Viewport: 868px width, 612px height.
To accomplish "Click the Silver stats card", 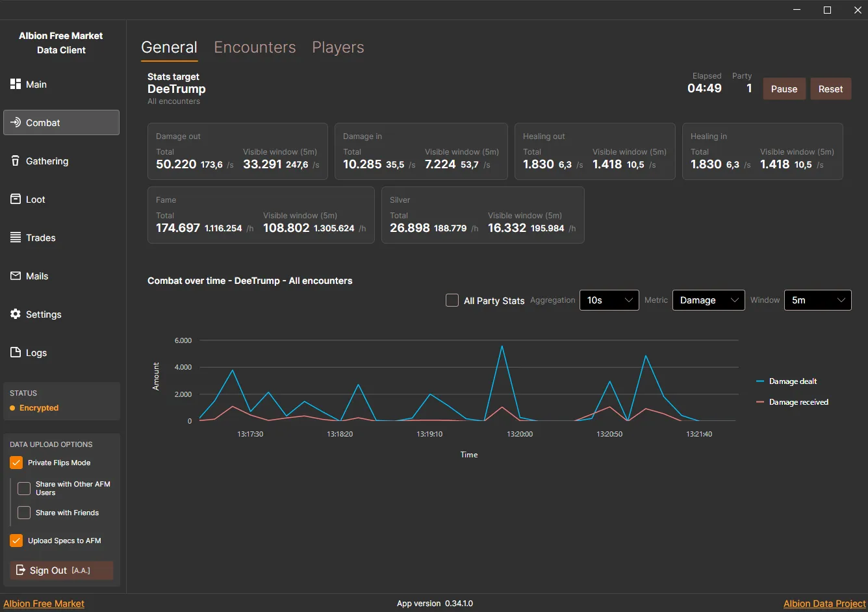I will click(x=483, y=215).
